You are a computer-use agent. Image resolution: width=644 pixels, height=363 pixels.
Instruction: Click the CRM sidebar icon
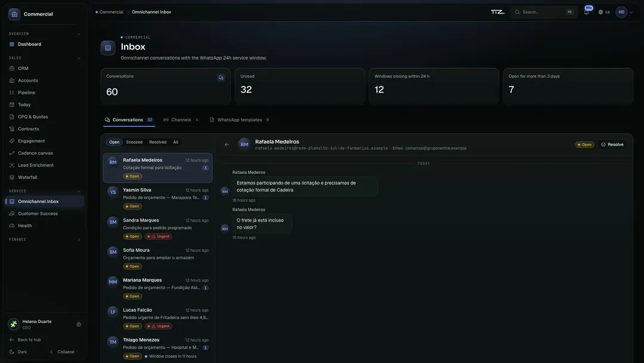click(x=12, y=68)
